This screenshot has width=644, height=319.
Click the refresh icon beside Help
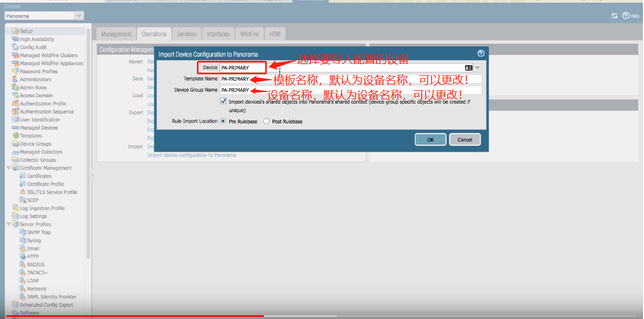pyautogui.click(x=615, y=16)
